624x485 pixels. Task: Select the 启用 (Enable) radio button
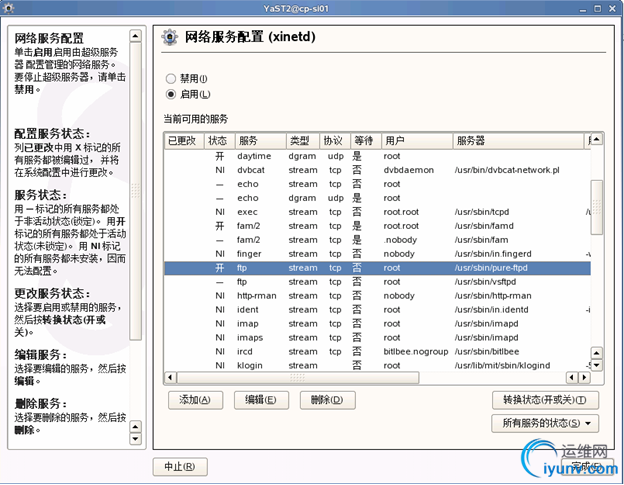171,94
